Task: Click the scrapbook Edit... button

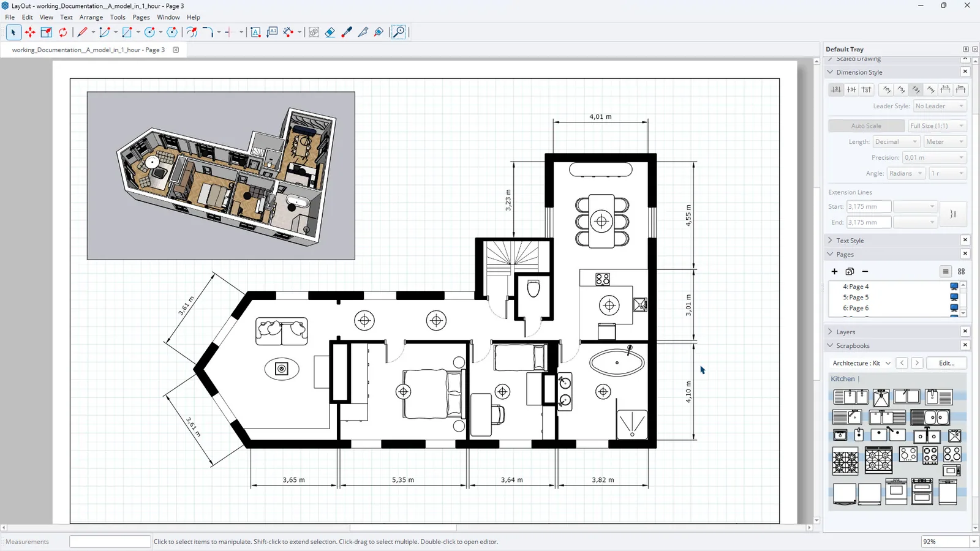Action: [946, 363]
